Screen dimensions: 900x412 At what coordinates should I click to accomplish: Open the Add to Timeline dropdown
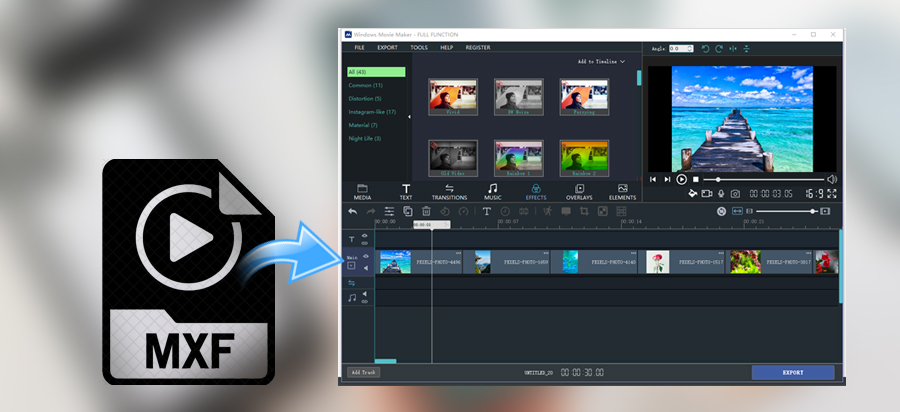tap(602, 61)
